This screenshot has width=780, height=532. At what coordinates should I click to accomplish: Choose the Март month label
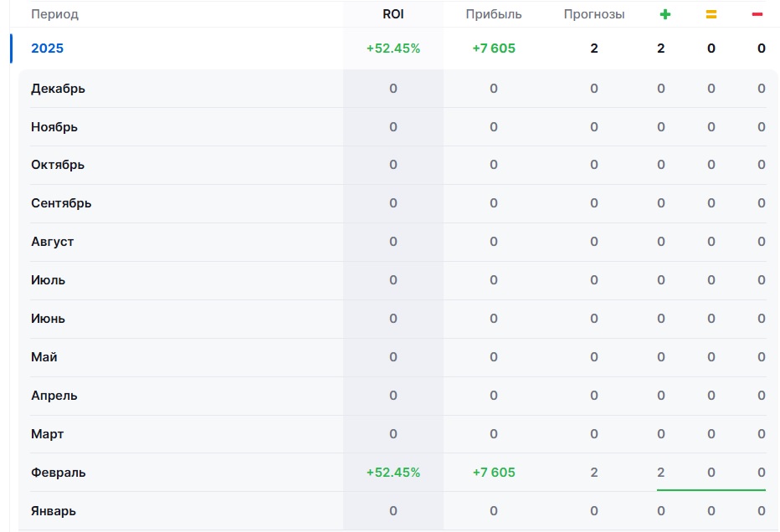coord(48,434)
